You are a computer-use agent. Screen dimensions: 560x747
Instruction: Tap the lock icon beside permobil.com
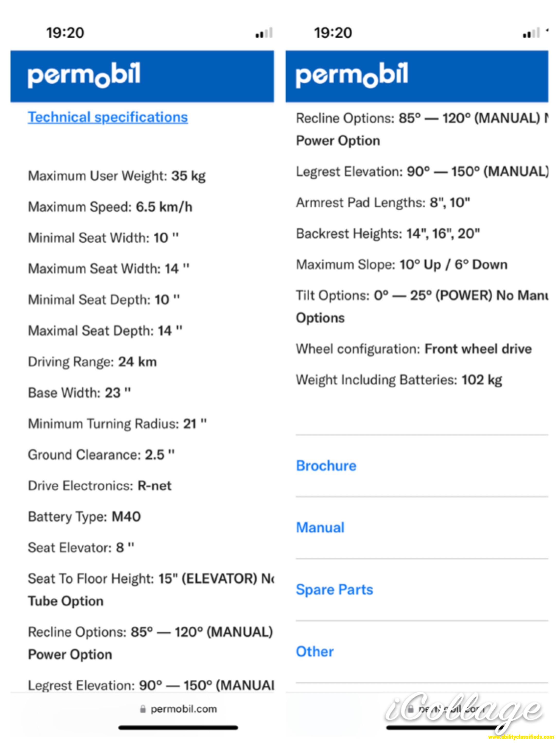(143, 709)
